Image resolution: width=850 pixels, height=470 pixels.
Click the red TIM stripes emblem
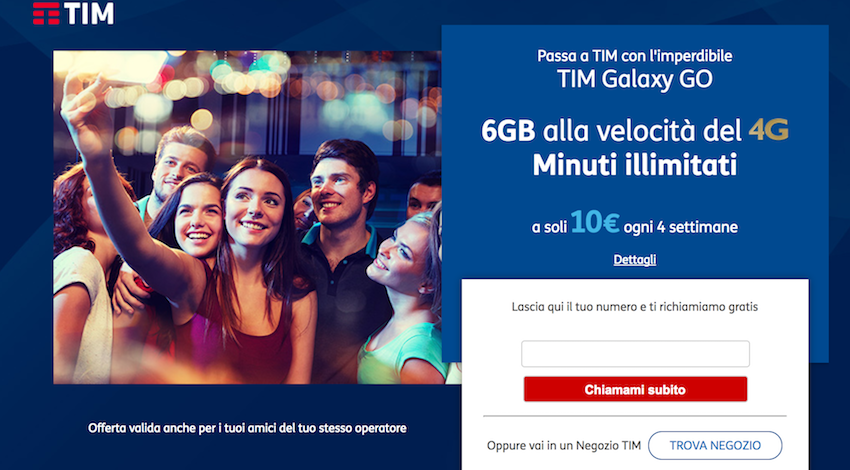[46, 14]
